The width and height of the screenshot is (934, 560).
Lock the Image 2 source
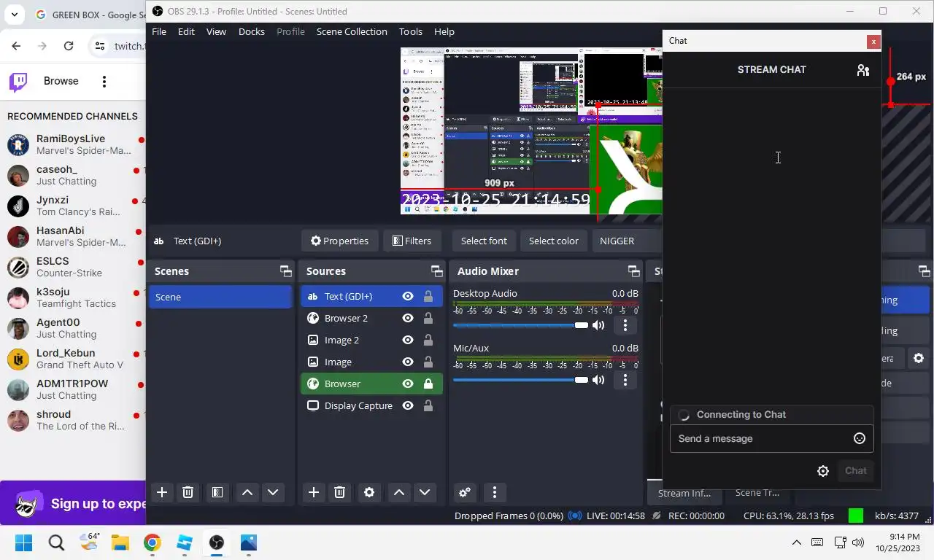point(428,340)
